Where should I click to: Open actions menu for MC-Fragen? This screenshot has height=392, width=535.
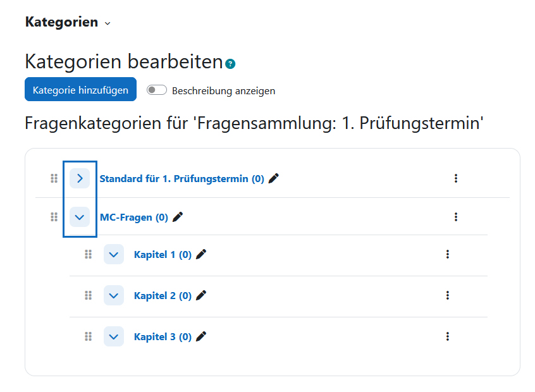tap(456, 217)
